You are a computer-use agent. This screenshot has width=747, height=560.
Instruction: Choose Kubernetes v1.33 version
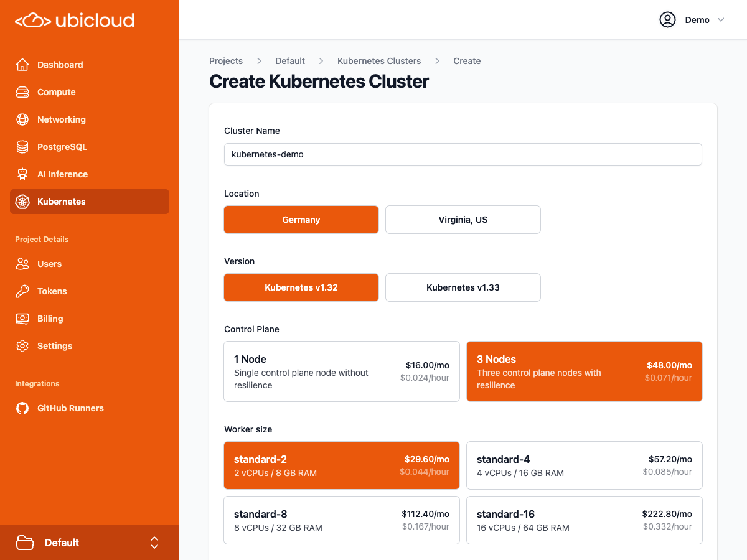(463, 287)
